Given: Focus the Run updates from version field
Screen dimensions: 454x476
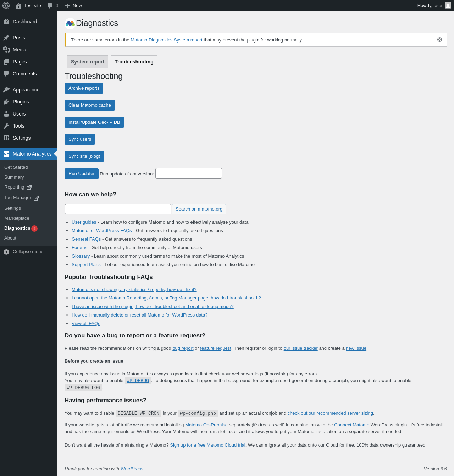Looking at the screenshot, I should (x=189, y=173).
